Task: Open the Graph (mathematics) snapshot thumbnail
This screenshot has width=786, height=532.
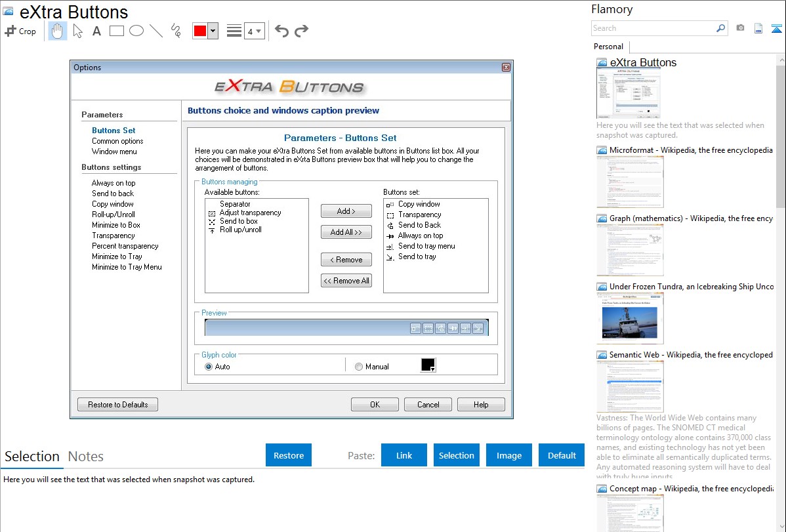Action: (x=630, y=250)
